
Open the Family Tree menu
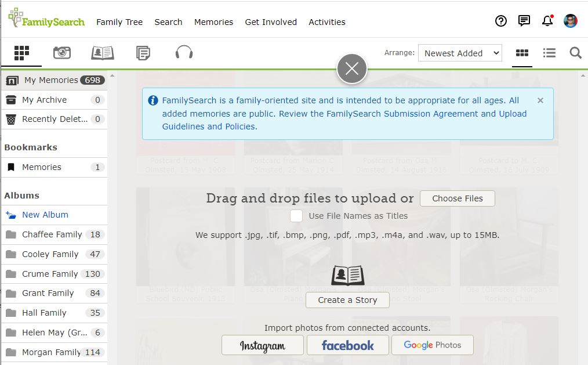pyautogui.click(x=119, y=22)
